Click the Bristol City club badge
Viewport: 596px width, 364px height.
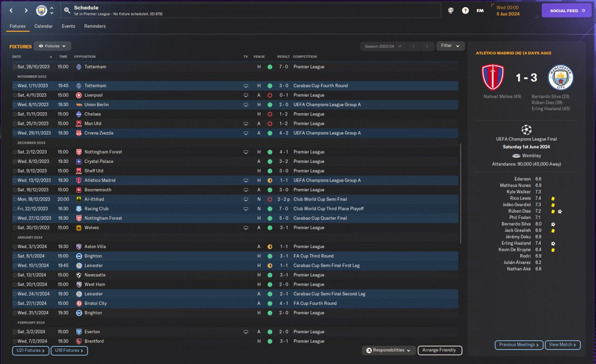(x=79, y=303)
